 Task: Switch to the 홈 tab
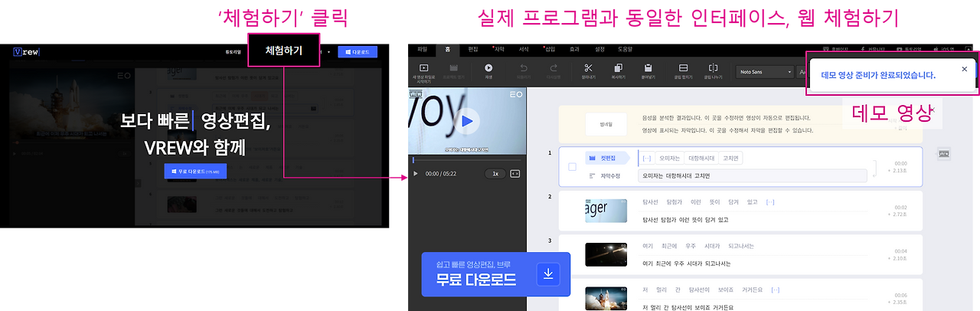(448, 49)
